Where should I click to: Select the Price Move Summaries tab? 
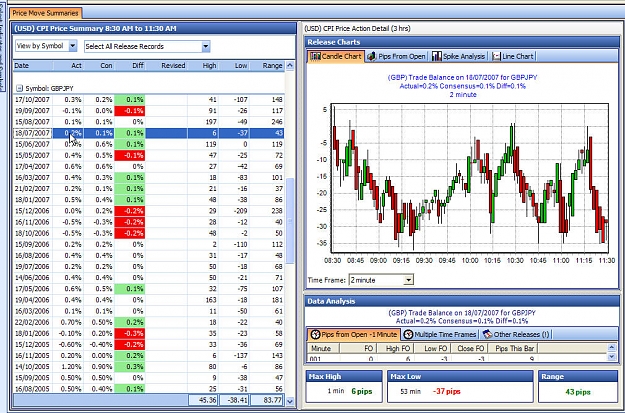point(45,13)
